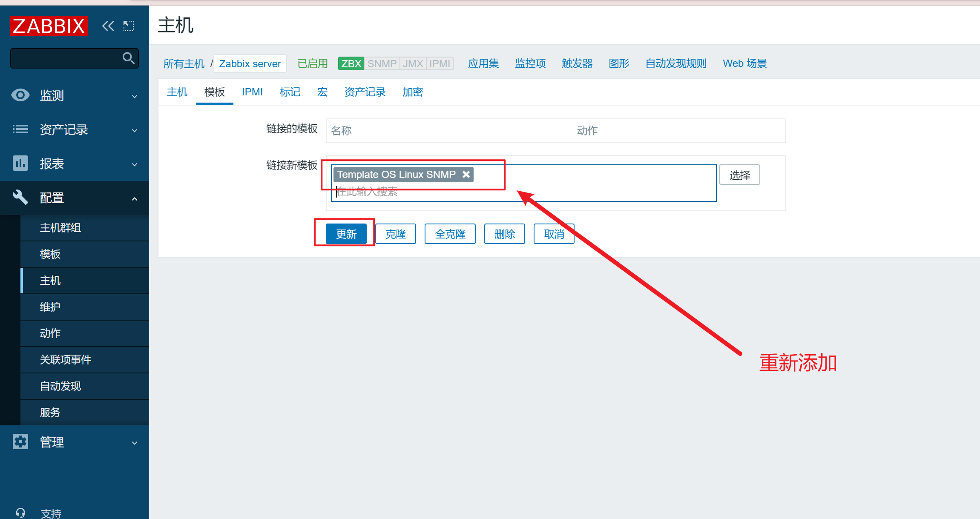980x519 pixels.
Task: Open 维护 in the sidebar
Action: pos(85,307)
